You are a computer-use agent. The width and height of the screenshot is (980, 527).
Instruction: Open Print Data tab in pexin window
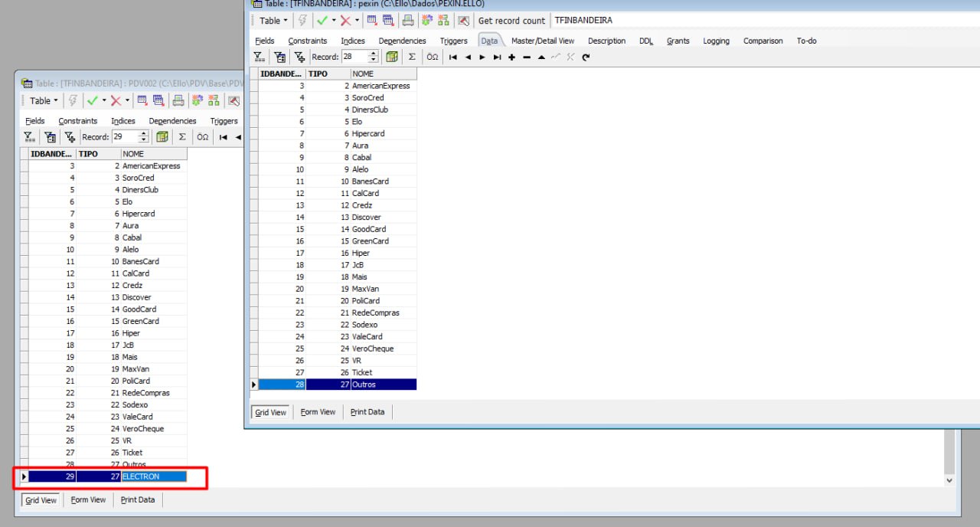(x=367, y=412)
